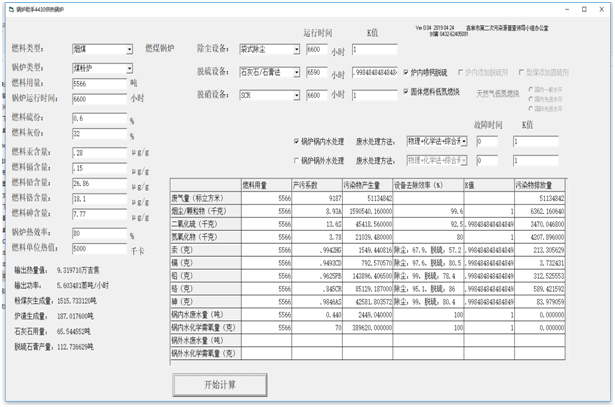Viewport: 615px width, 407px height.
Task: Focus the 锅炉热效率 field with 80
Action: [100, 233]
